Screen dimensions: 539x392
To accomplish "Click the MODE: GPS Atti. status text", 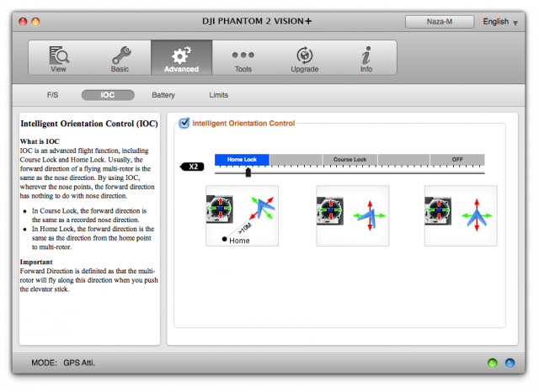I will 63,363.
